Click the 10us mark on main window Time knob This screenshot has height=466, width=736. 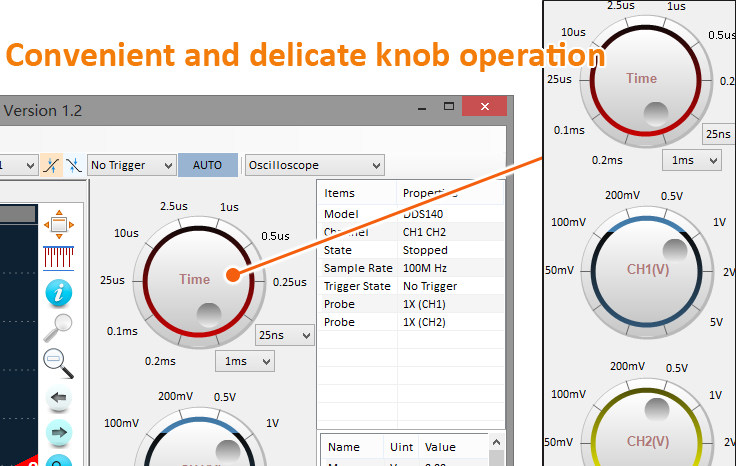[x=126, y=233]
